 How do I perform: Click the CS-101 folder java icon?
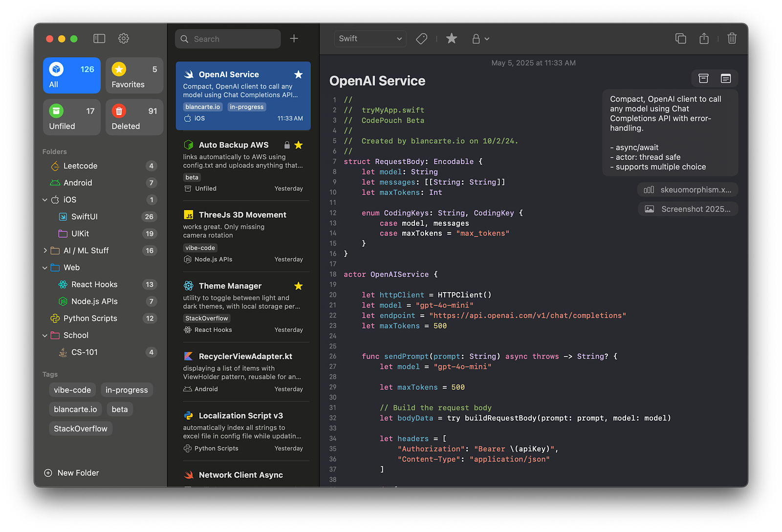[x=63, y=352]
